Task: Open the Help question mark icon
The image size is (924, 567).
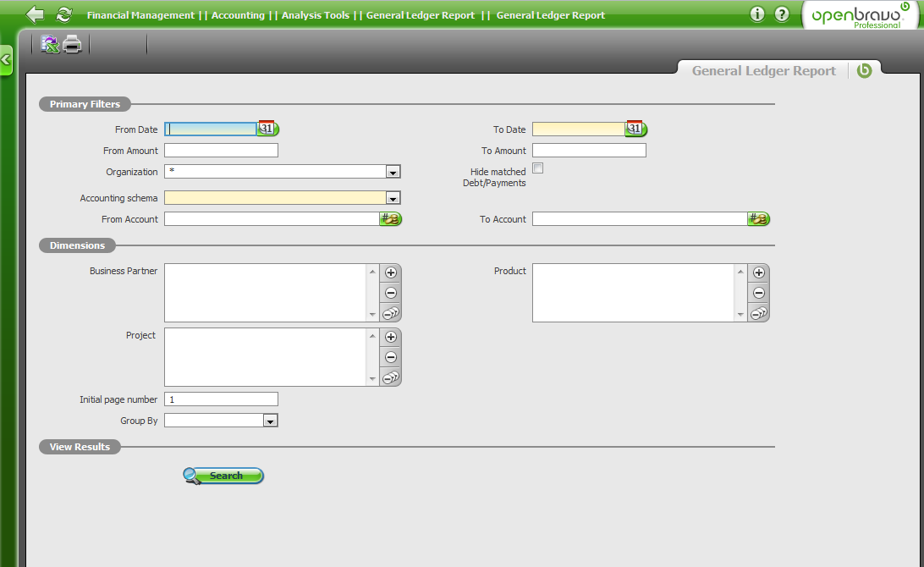Action: [x=782, y=14]
